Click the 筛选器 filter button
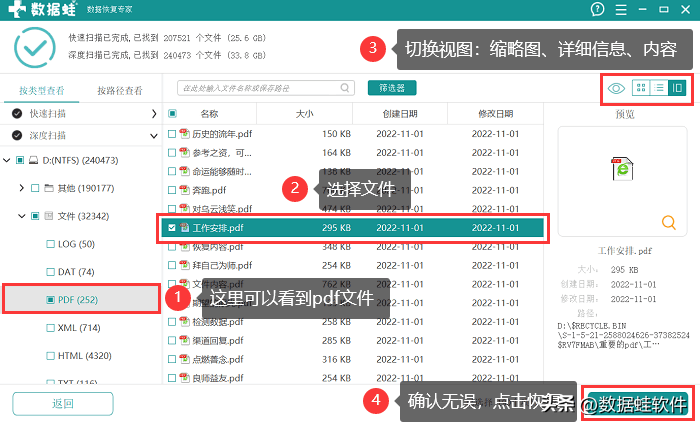This screenshot has height=426, width=700. point(392,88)
